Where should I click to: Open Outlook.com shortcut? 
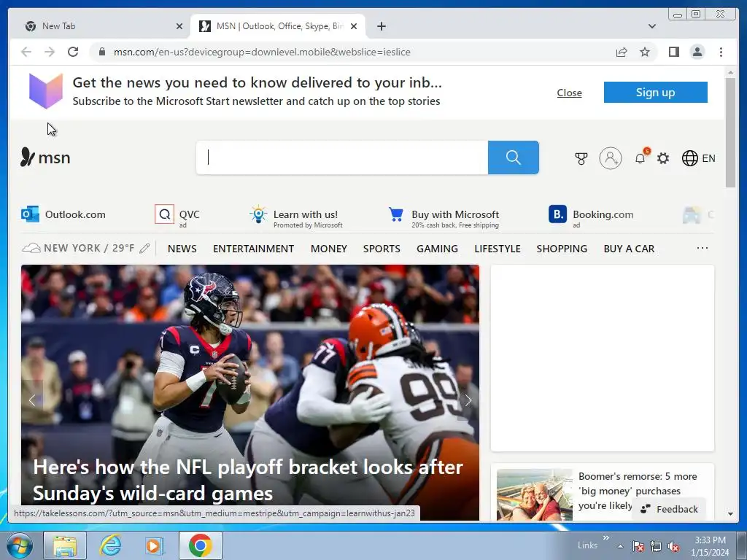[63, 214]
